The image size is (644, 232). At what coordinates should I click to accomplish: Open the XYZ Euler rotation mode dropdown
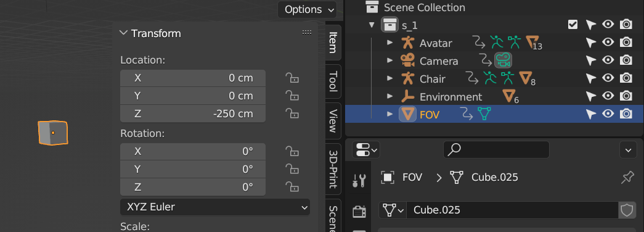(x=215, y=207)
